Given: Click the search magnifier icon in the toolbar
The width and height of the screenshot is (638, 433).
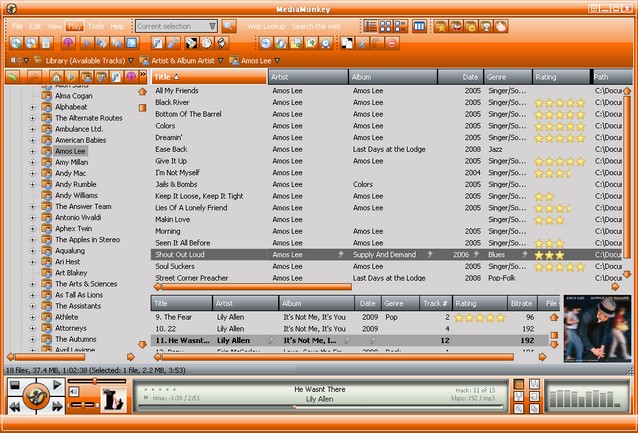Looking at the screenshot, I should coord(229,26).
